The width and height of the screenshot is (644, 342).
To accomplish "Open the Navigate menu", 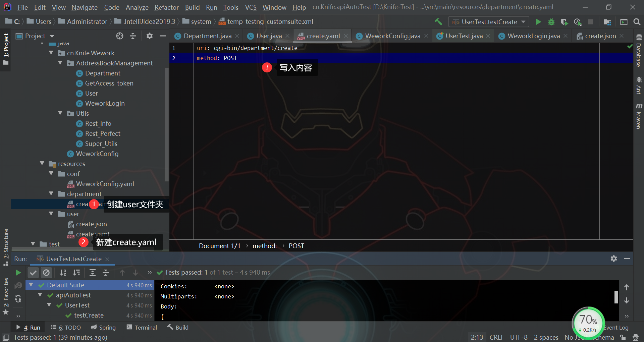I will pyautogui.click(x=85, y=7).
